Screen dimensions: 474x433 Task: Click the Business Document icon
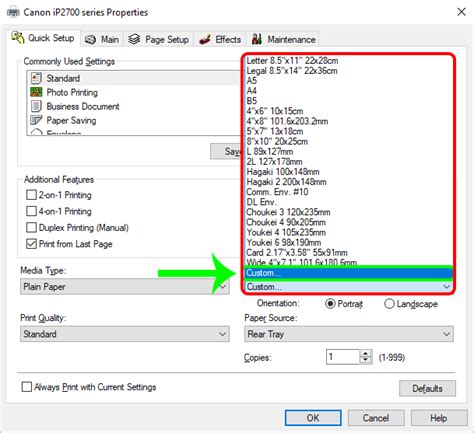[x=36, y=106]
